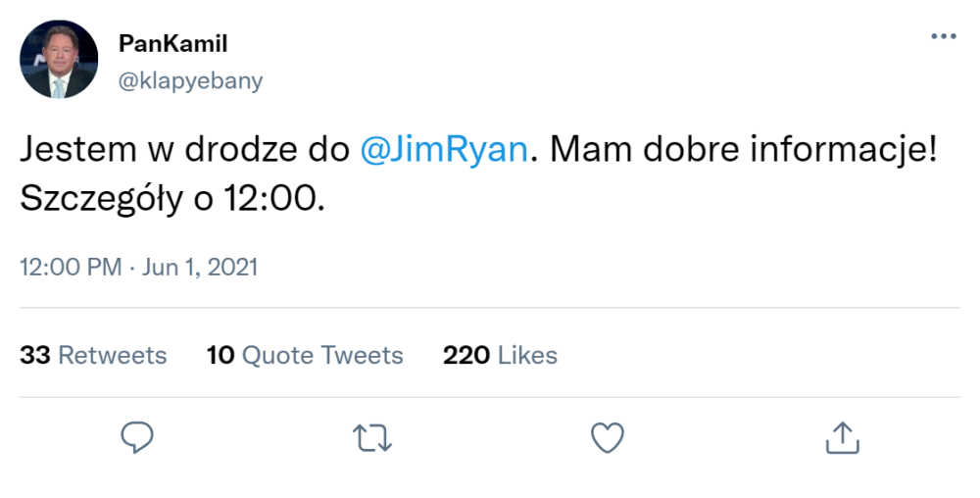The width and height of the screenshot is (980, 498).
Task: View the 33 Retweets list
Action: [93, 355]
